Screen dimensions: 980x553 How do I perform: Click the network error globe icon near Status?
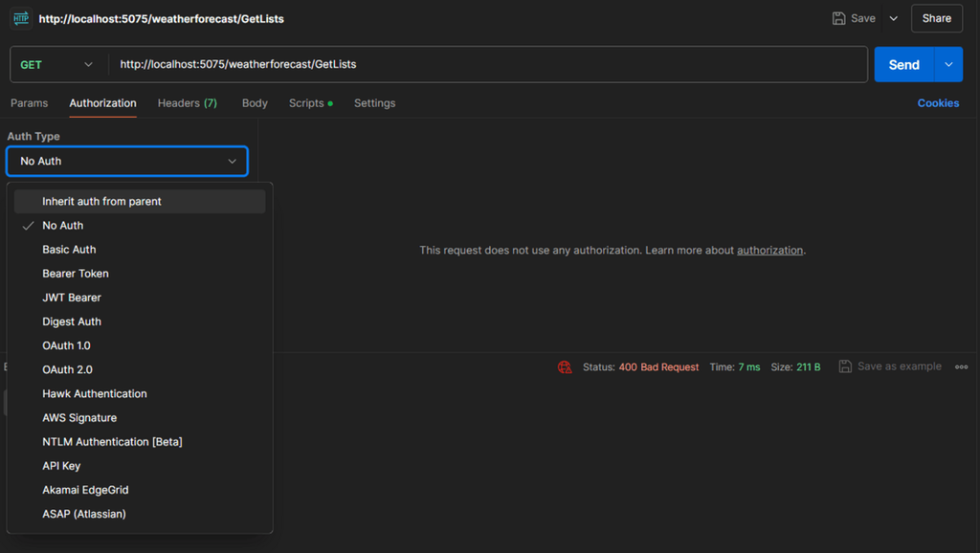(565, 367)
